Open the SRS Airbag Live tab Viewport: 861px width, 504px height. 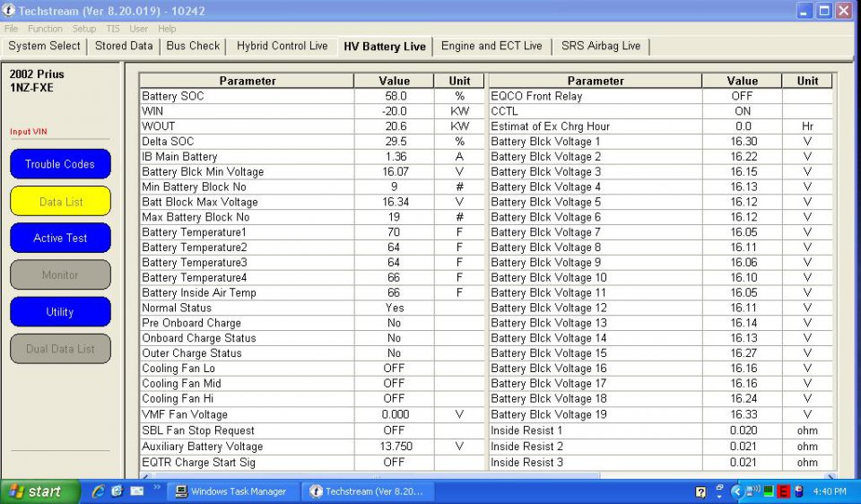coord(601,46)
